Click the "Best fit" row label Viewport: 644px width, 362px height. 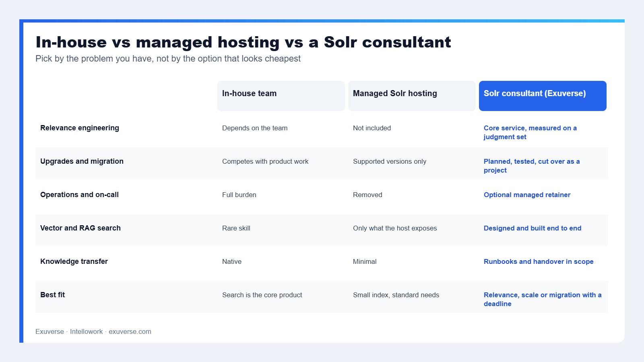click(x=52, y=295)
